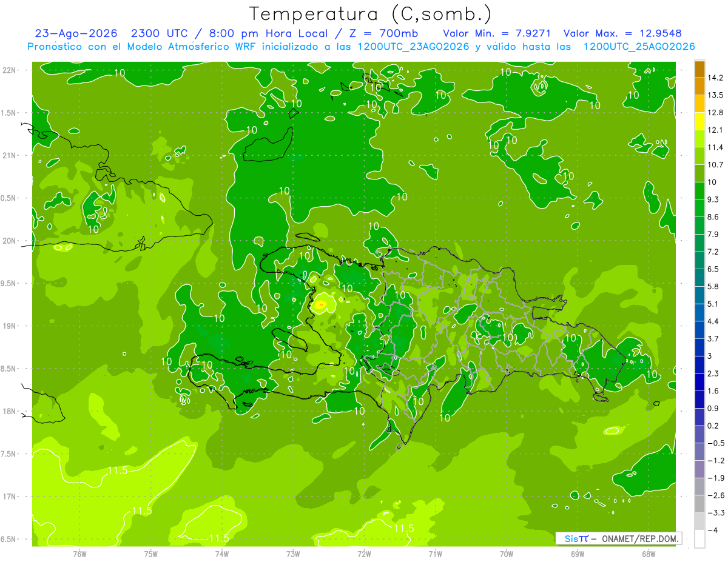Click the '8.6' colorbar value

coord(713,217)
